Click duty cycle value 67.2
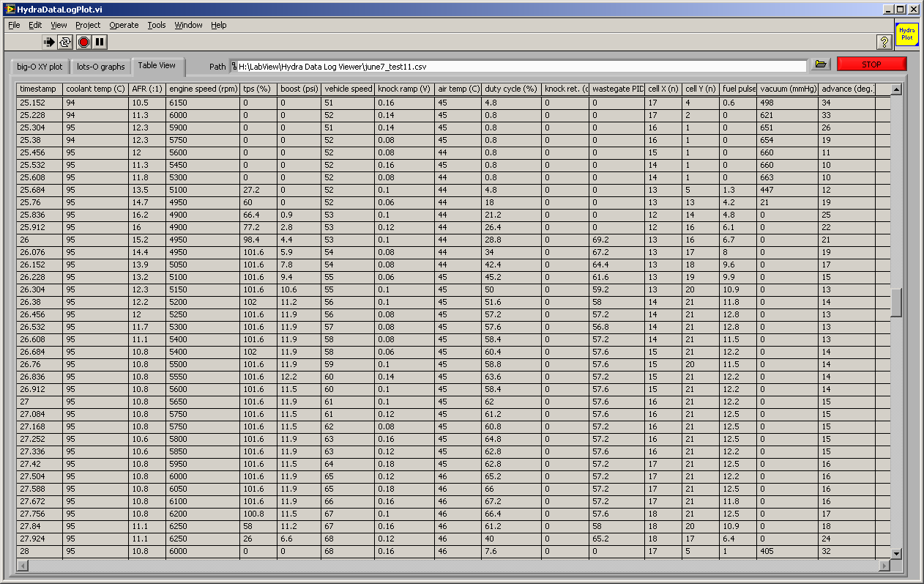 pos(513,501)
